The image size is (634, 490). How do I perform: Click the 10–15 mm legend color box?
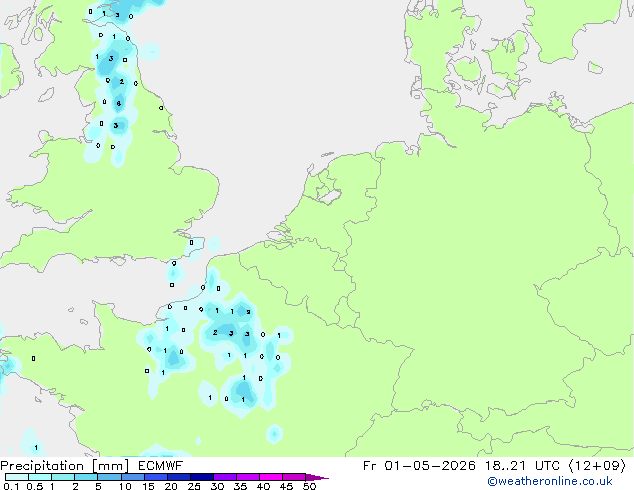click(133, 477)
